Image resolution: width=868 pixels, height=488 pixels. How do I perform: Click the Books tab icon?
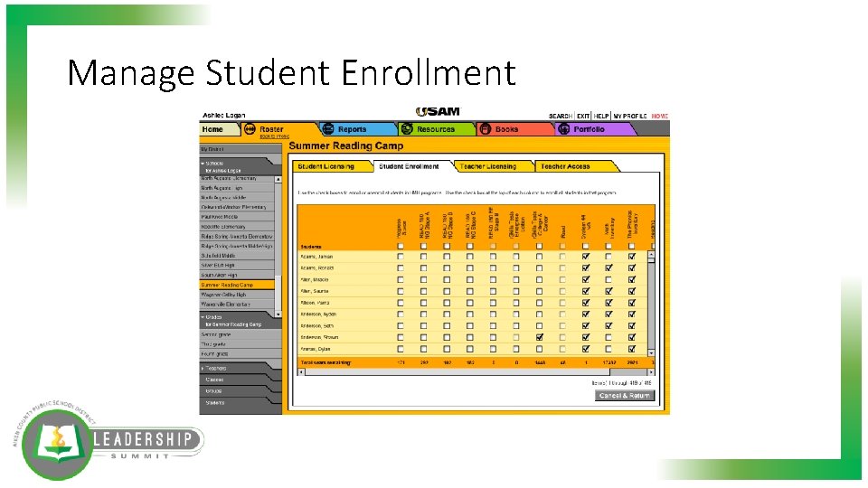pos(485,129)
